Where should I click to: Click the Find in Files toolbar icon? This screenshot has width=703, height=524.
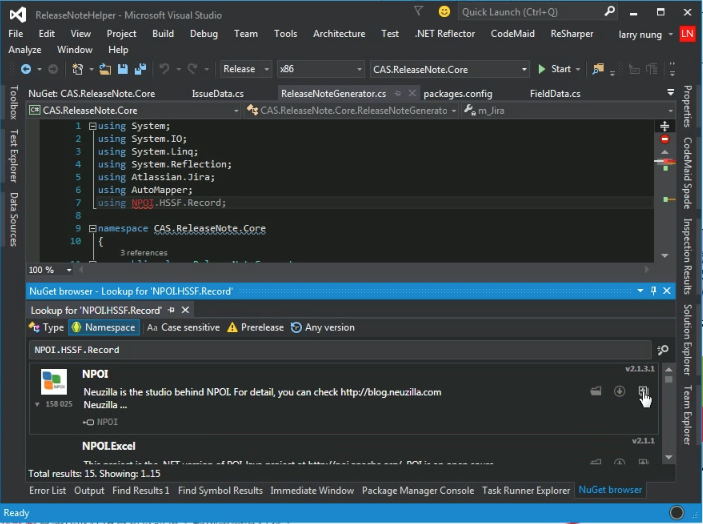[x=598, y=69]
